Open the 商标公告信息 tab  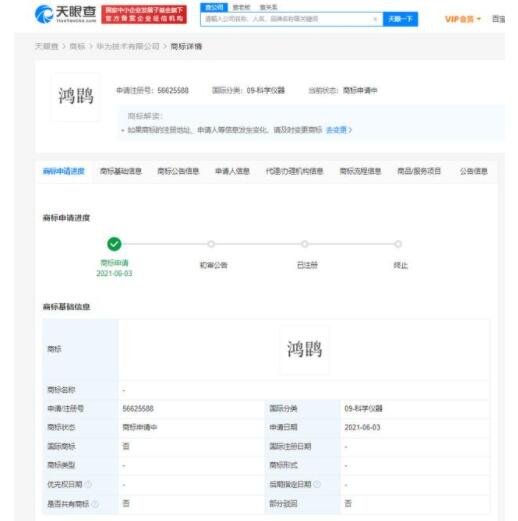[178, 171]
